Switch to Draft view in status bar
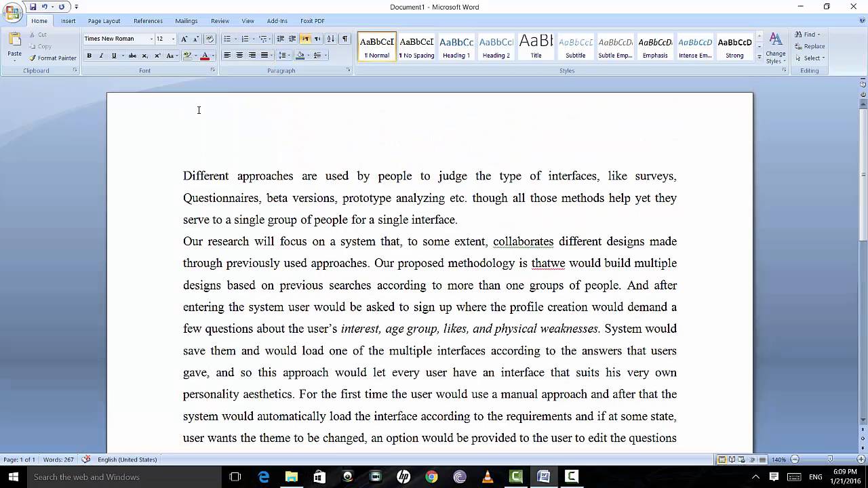This screenshot has height=488, width=868. 764,460
